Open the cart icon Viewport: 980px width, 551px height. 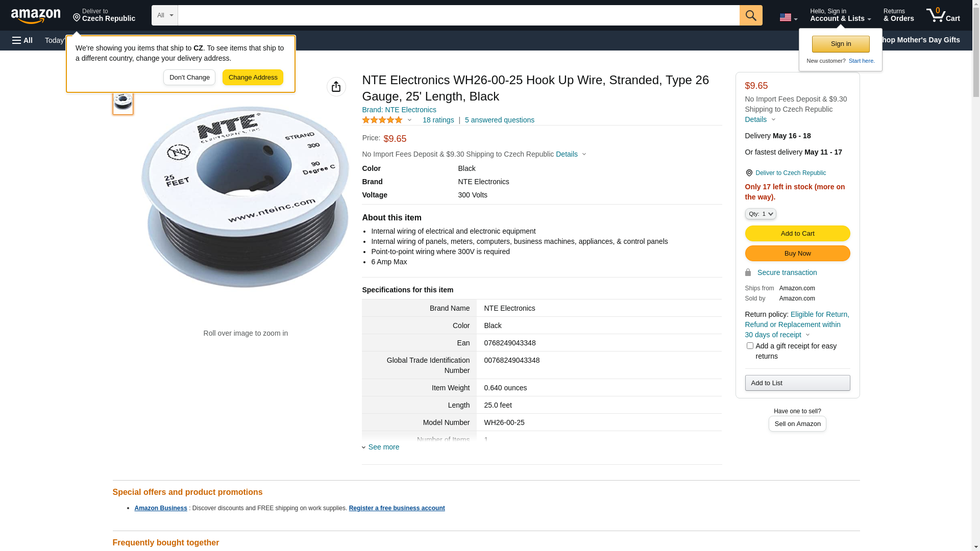coord(942,15)
